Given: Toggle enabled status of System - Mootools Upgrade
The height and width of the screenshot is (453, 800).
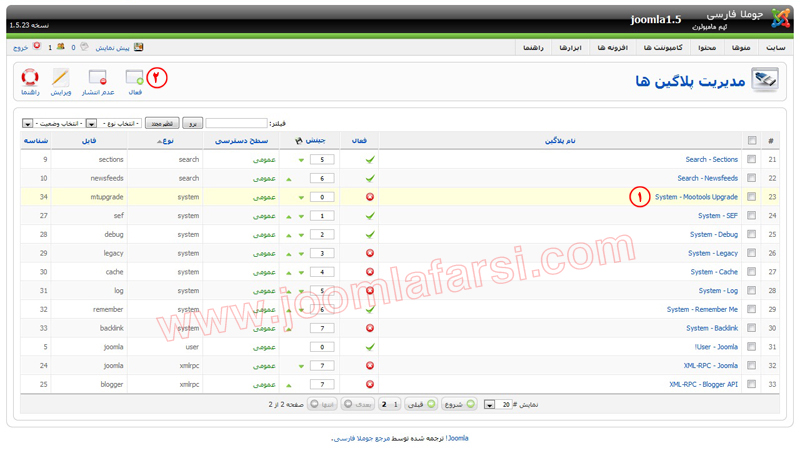Looking at the screenshot, I should pyautogui.click(x=370, y=197).
